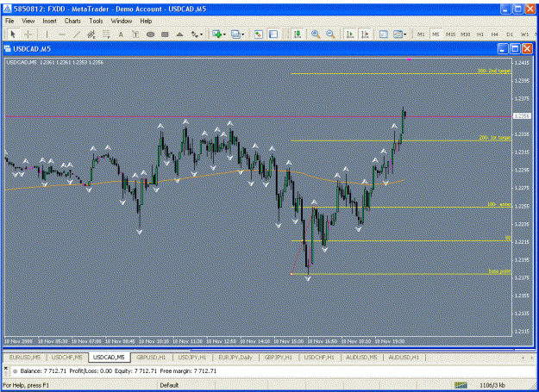
Task: Switch to the GBPUSD,H1 chart tab
Action: coord(151,358)
